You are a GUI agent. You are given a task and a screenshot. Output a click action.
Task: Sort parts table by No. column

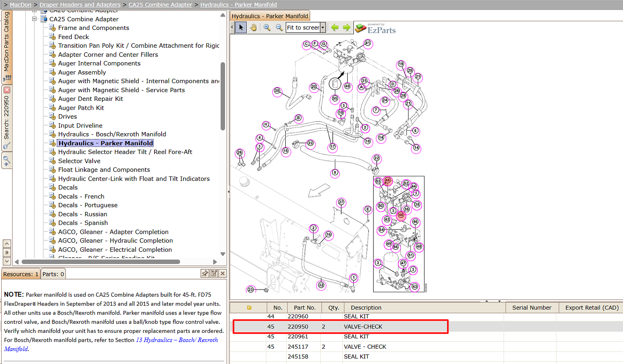click(x=278, y=308)
